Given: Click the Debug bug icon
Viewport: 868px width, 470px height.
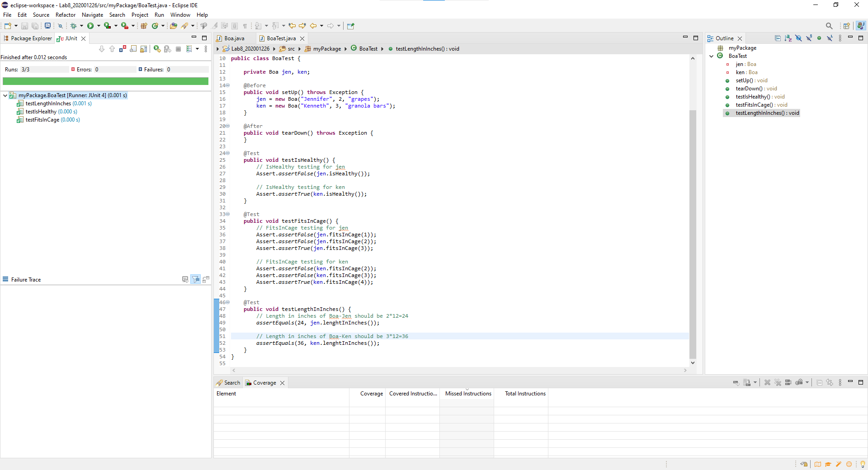Looking at the screenshot, I should tap(73, 26).
